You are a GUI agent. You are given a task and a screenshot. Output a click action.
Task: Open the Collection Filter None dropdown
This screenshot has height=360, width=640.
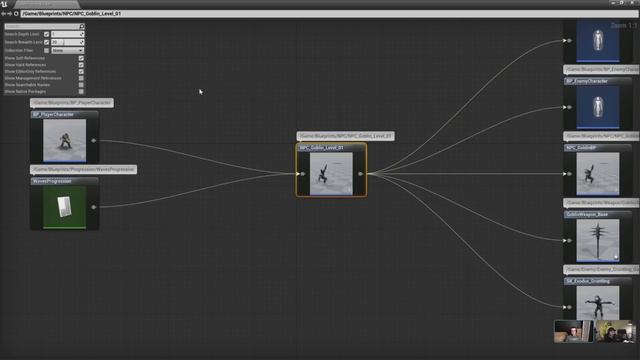tap(67, 50)
